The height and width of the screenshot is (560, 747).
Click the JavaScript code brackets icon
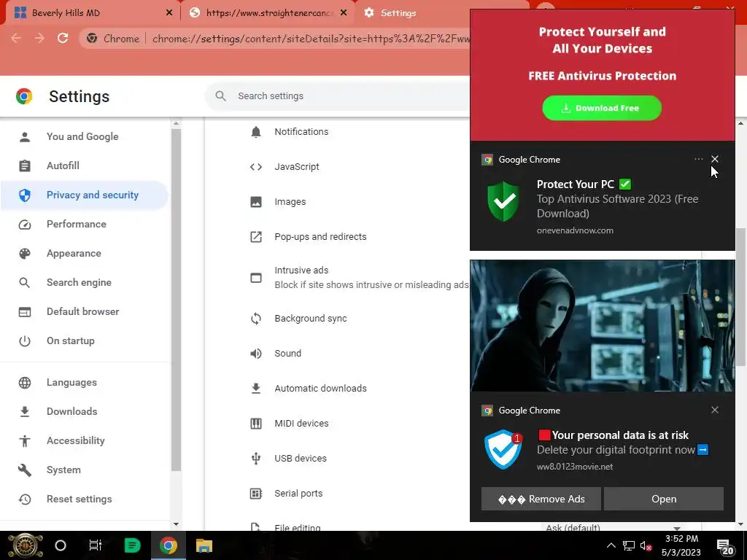(256, 167)
